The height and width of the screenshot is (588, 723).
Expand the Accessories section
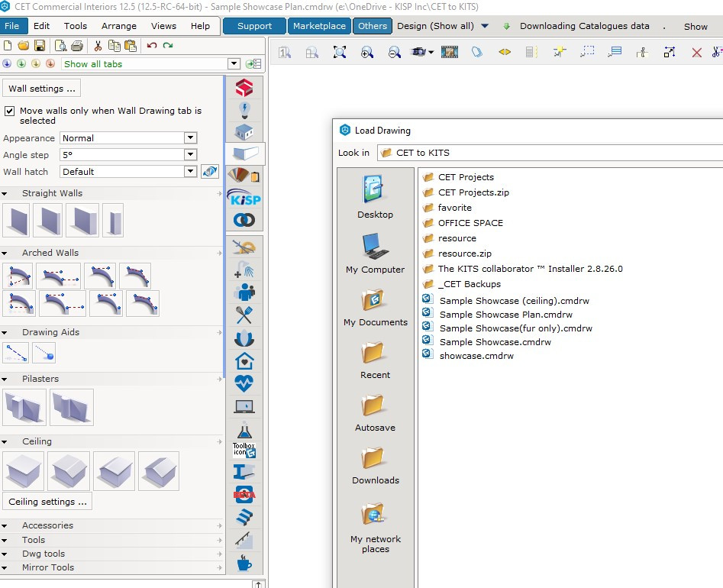click(x=4, y=525)
